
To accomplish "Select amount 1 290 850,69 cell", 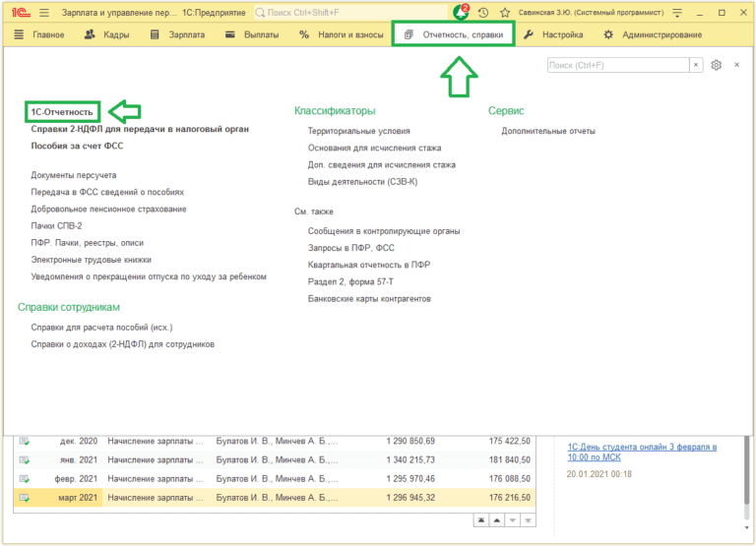I will tap(410, 441).
